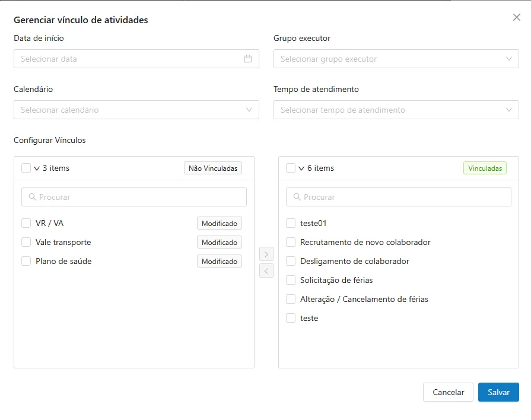
Task: Focus the Data de início date field
Action: [136, 59]
